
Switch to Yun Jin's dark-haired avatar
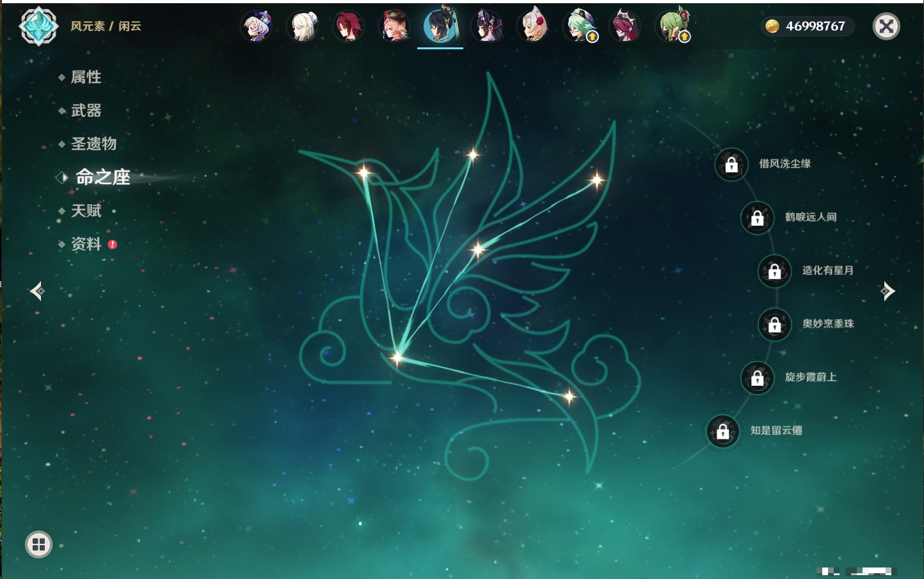tap(486, 26)
